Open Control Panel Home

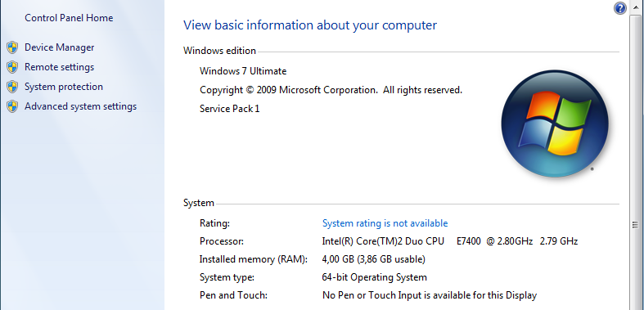click(69, 18)
